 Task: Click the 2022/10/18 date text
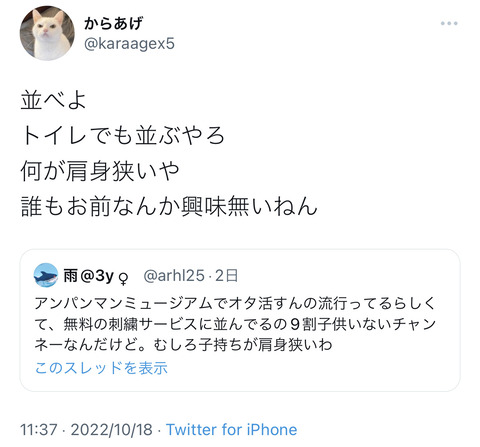click(x=111, y=429)
